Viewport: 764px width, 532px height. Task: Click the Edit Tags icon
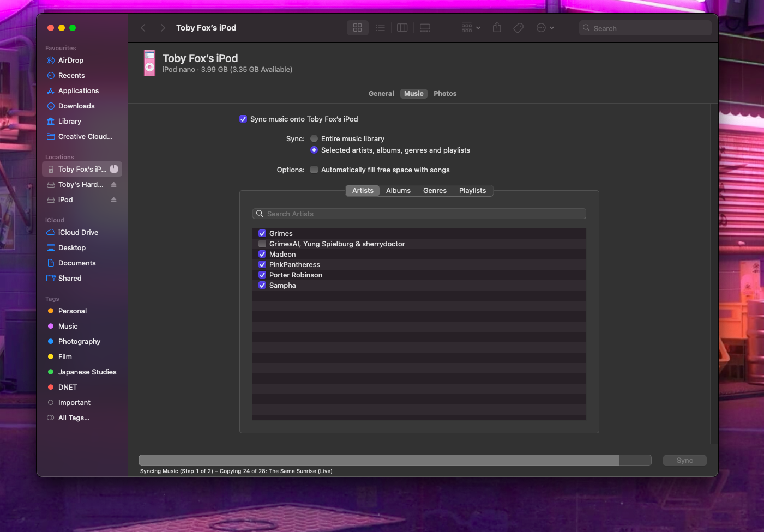[519, 28]
